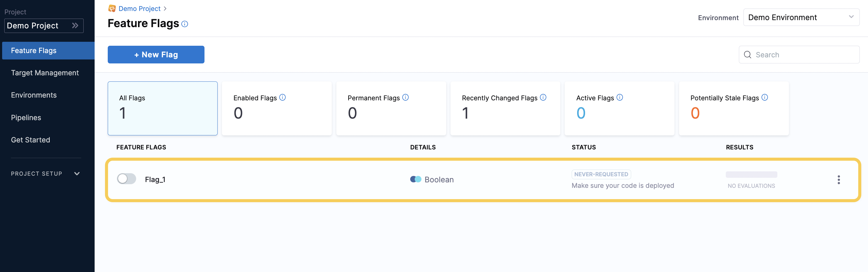Click the New Flag button
Screen dimensions: 868x272
(156, 55)
